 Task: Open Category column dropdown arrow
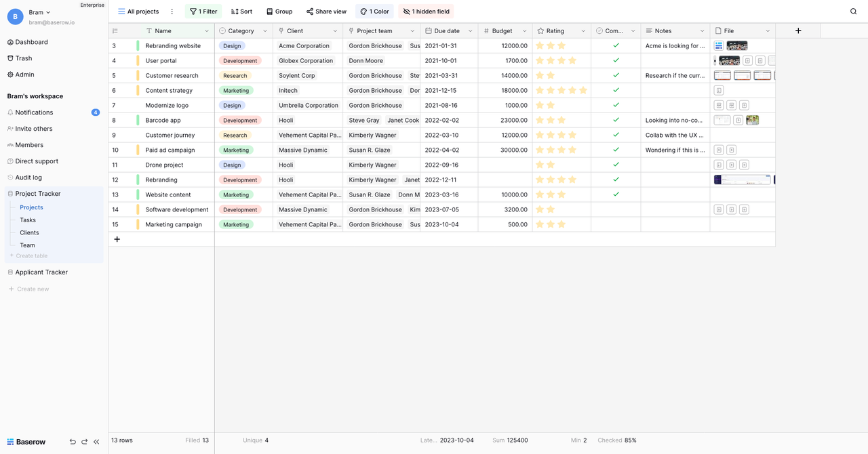[x=265, y=30]
